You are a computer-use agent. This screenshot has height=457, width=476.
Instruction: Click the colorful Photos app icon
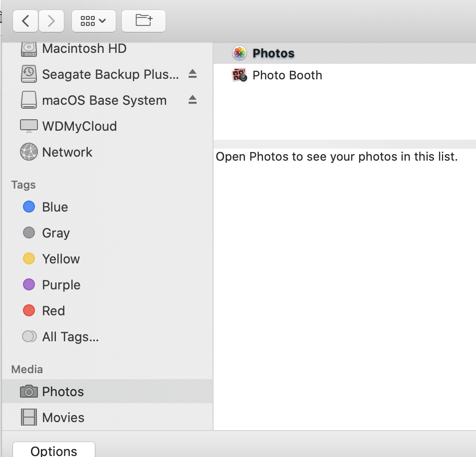[239, 53]
